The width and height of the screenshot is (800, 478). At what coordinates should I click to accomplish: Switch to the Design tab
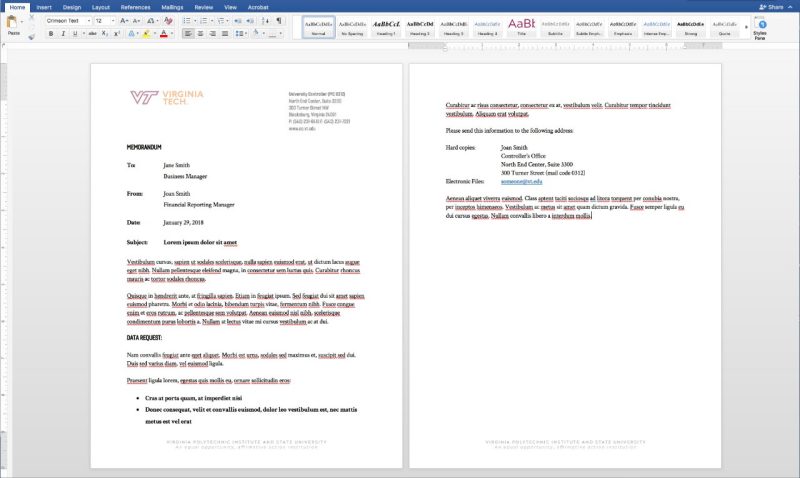pyautogui.click(x=72, y=7)
